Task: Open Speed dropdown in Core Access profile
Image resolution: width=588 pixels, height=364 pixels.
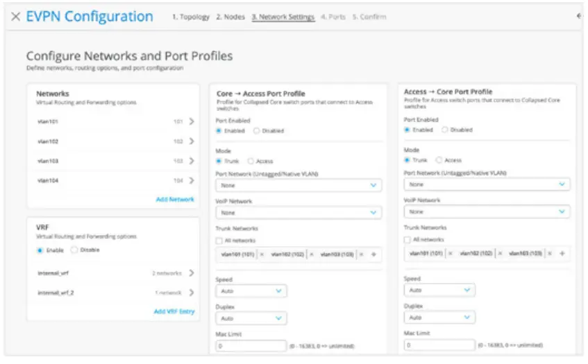Action: 251,292
